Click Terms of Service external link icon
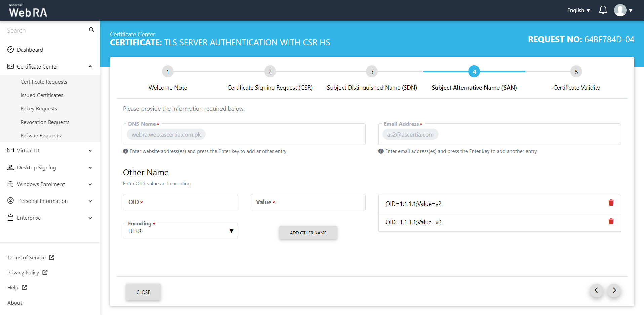This screenshot has height=315, width=644. tap(52, 257)
